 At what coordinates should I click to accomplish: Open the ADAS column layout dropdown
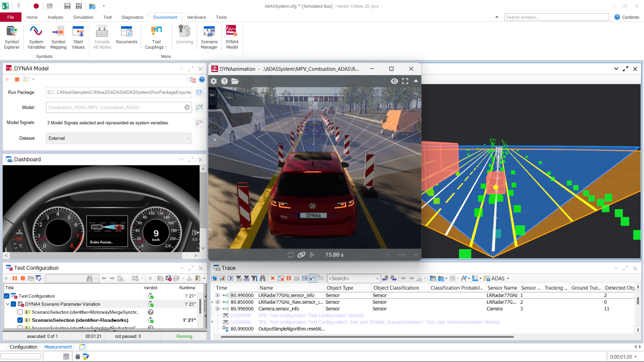508,278
